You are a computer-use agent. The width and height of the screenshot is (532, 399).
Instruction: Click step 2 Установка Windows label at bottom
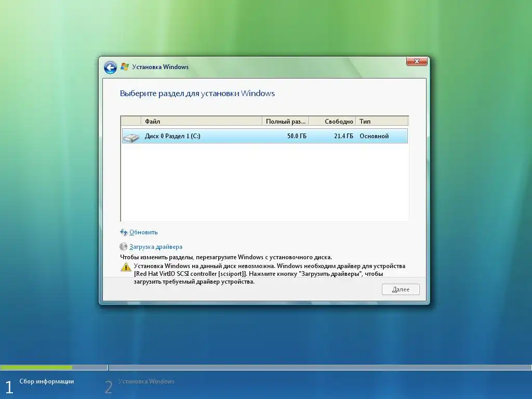[x=146, y=381]
